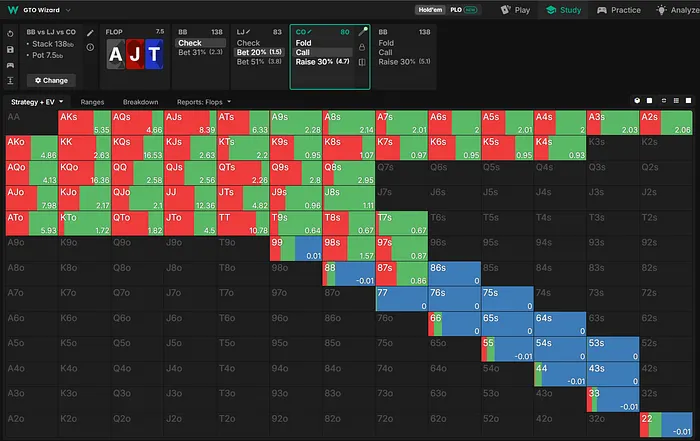Viewport: 700px width, 441px height.
Task: Select the K4s hand cell
Action: point(560,148)
